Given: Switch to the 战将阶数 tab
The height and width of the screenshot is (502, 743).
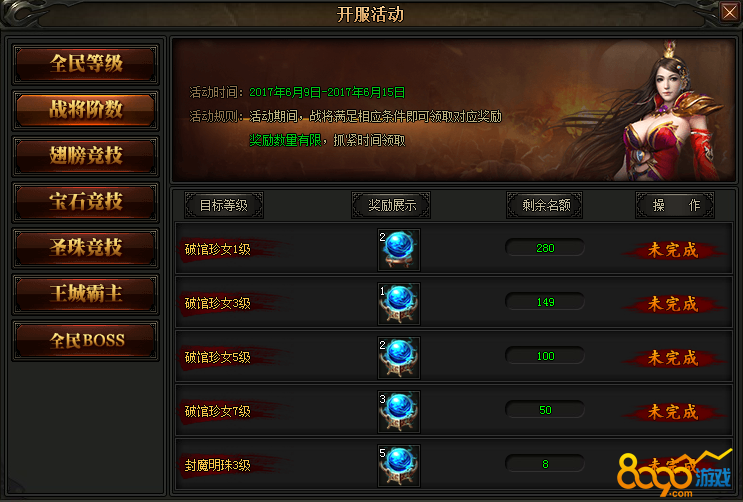Looking at the screenshot, I should click(x=86, y=110).
